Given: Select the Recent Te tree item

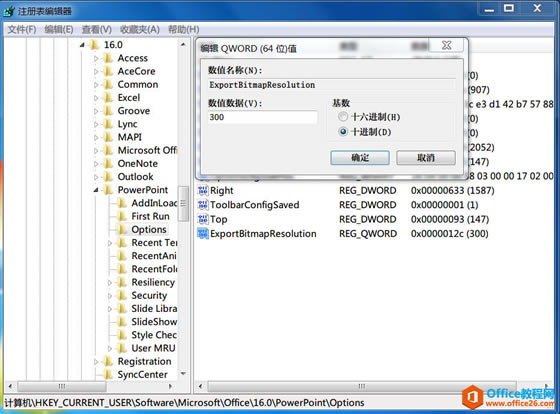Looking at the screenshot, I should [x=154, y=243].
